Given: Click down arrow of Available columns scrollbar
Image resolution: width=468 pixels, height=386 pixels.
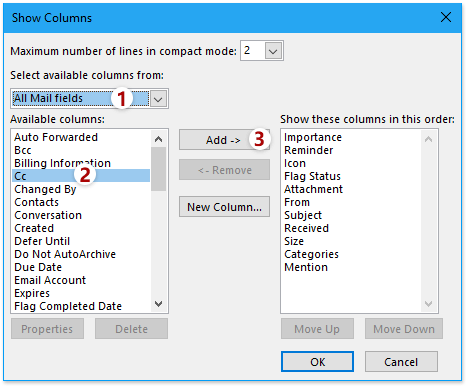Looking at the screenshot, I should click(x=159, y=304).
